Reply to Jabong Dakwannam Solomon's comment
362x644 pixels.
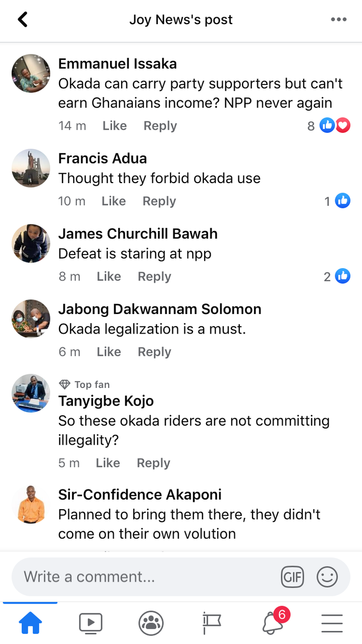(x=154, y=352)
